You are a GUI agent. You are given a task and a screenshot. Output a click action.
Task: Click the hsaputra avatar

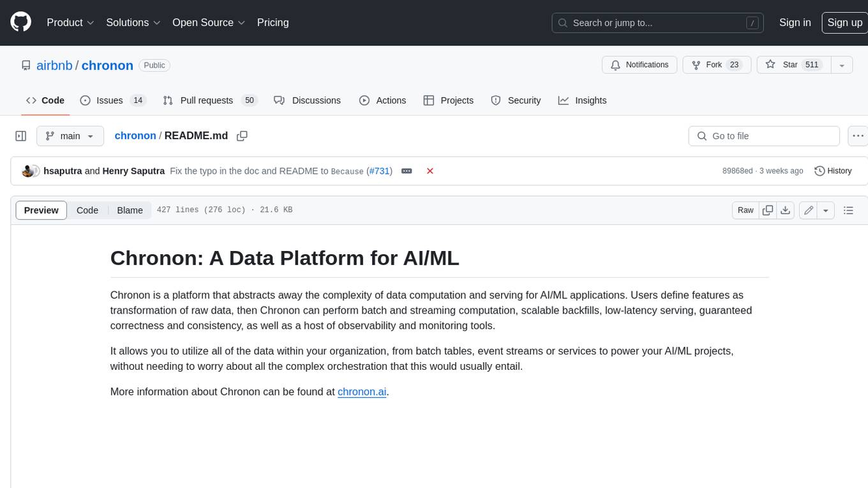click(x=27, y=171)
